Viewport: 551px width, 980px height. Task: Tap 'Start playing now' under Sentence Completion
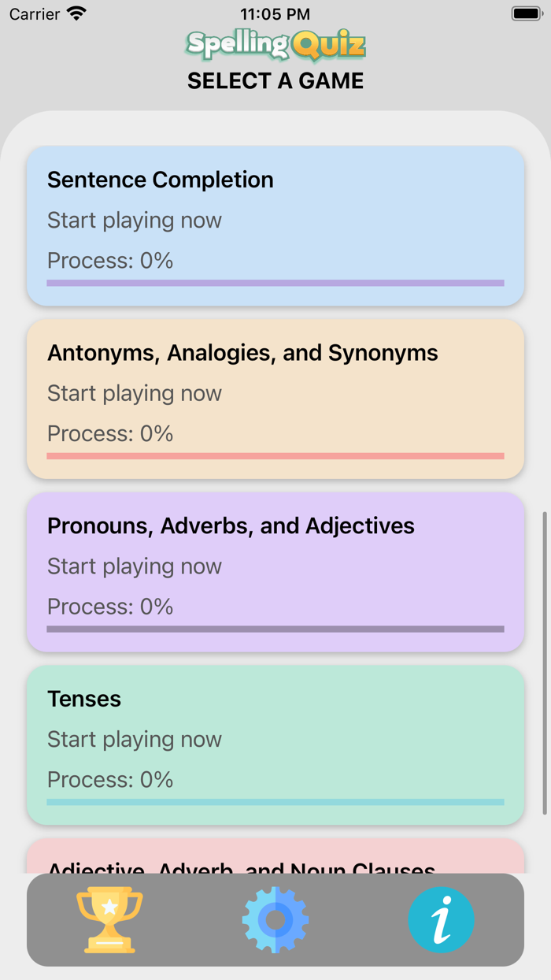tap(134, 221)
